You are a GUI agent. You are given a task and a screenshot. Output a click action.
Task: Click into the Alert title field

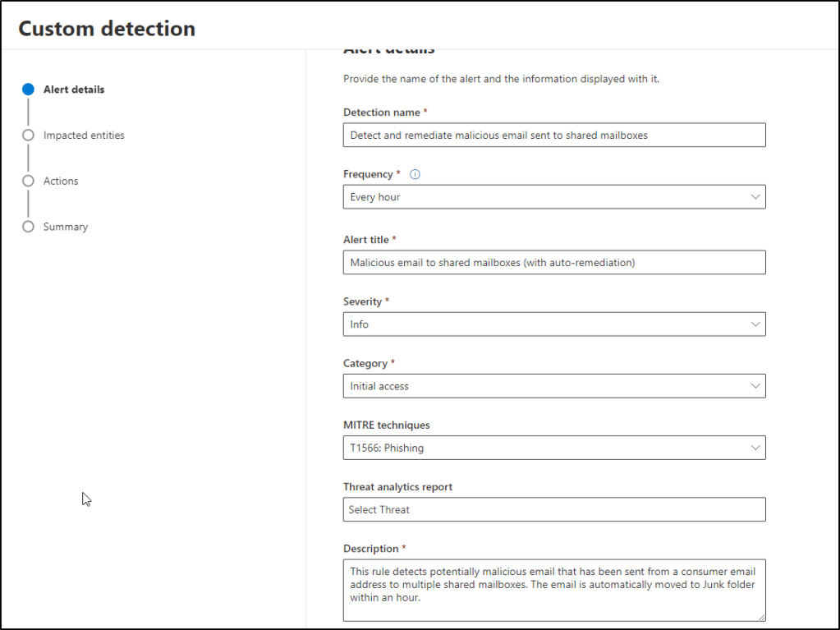[x=553, y=262]
